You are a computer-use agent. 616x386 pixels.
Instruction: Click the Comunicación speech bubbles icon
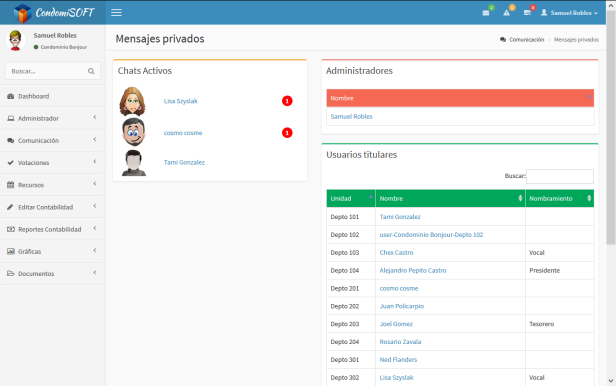click(x=11, y=141)
